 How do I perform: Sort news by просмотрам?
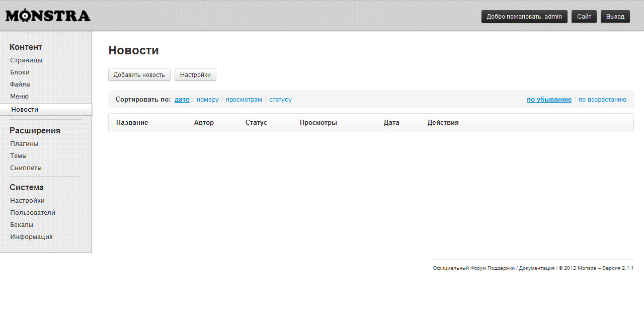click(244, 99)
